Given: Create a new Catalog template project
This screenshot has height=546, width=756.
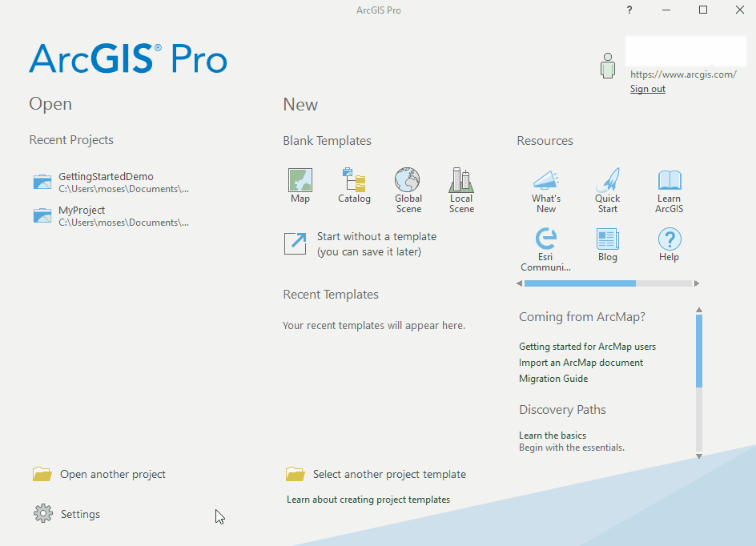Looking at the screenshot, I should click(x=354, y=186).
